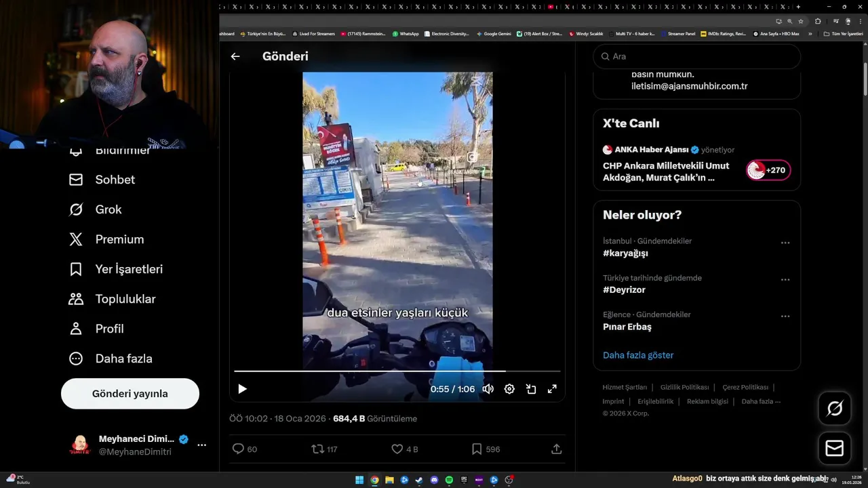This screenshot has width=868, height=488.
Task: Open Premium in the sidebar
Action: [106, 239]
